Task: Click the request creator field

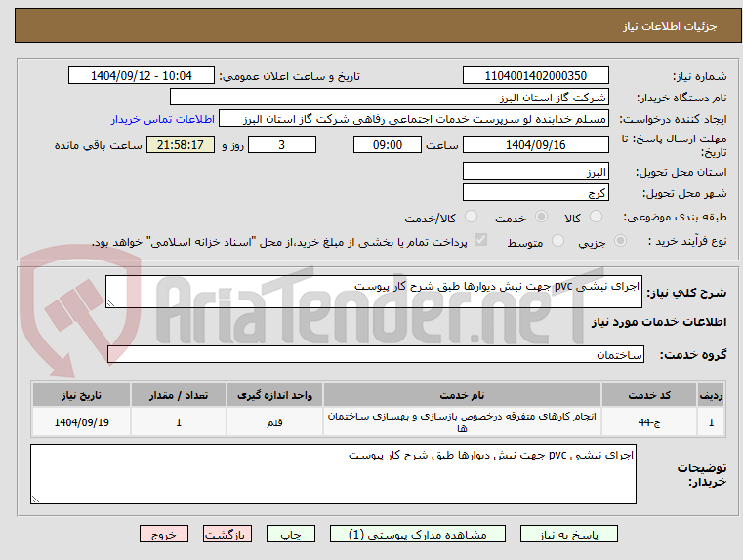Action: 414,119
